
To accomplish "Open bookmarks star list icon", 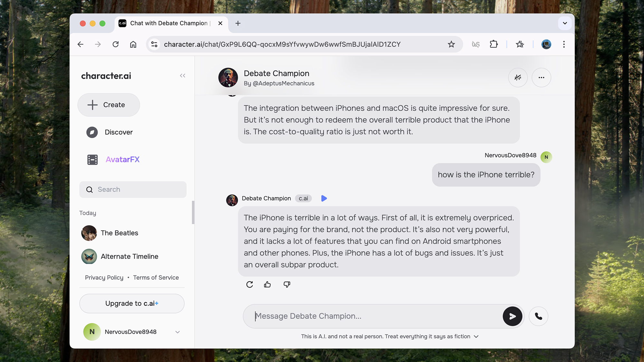I will [x=520, y=44].
